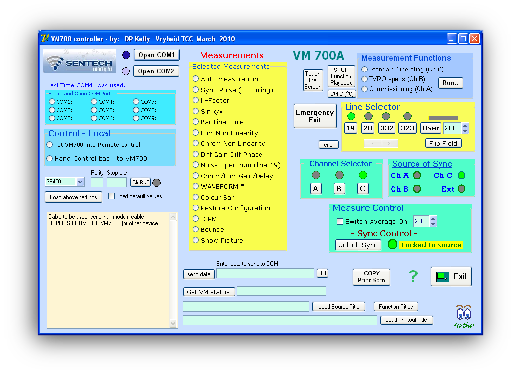Select the Diff Gain Diff Phase option
The height and width of the screenshot is (373, 513).
coord(196,154)
